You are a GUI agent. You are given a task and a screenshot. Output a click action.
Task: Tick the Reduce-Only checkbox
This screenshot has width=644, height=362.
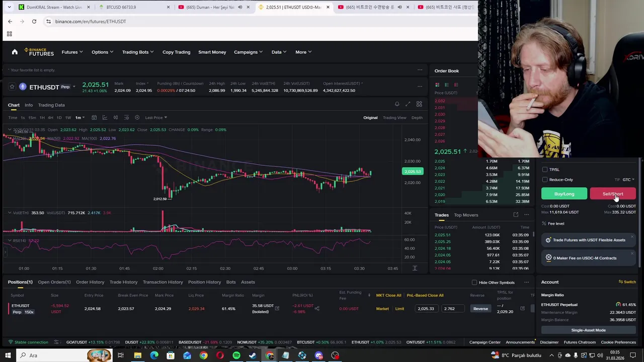point(545,179)
